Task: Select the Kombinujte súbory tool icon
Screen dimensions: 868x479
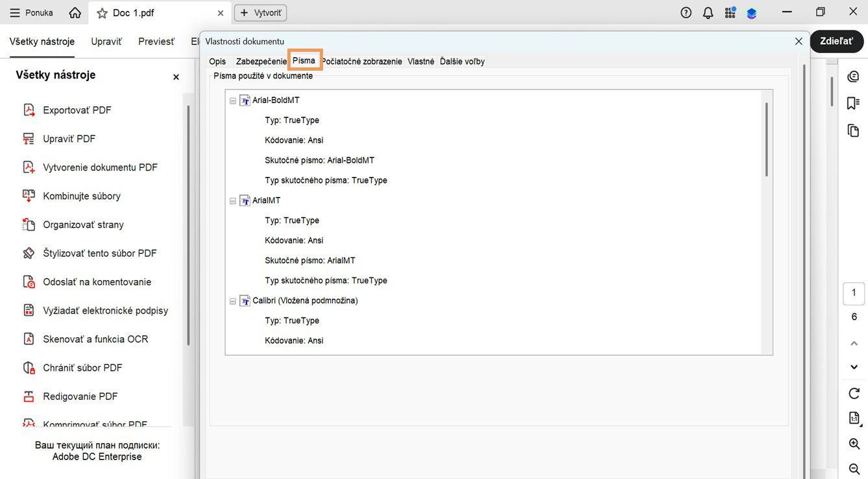Action: [29, 196]
